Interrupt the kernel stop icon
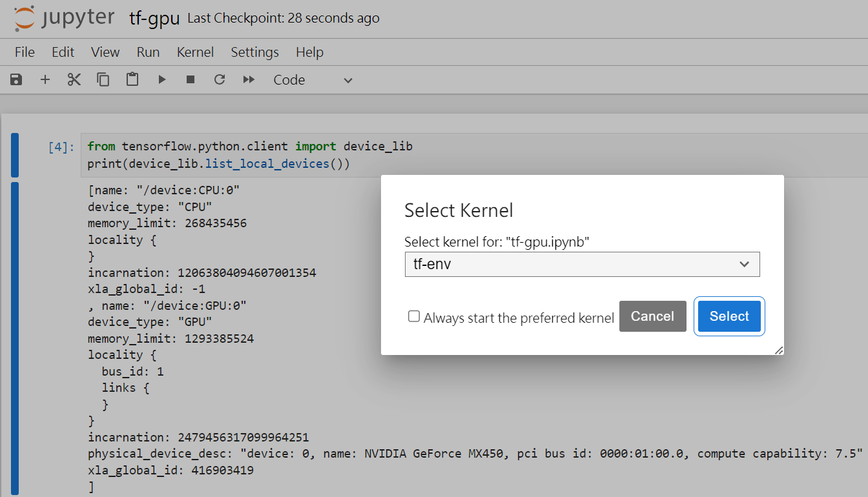The image size is (868, 497). tap(191, 79)
